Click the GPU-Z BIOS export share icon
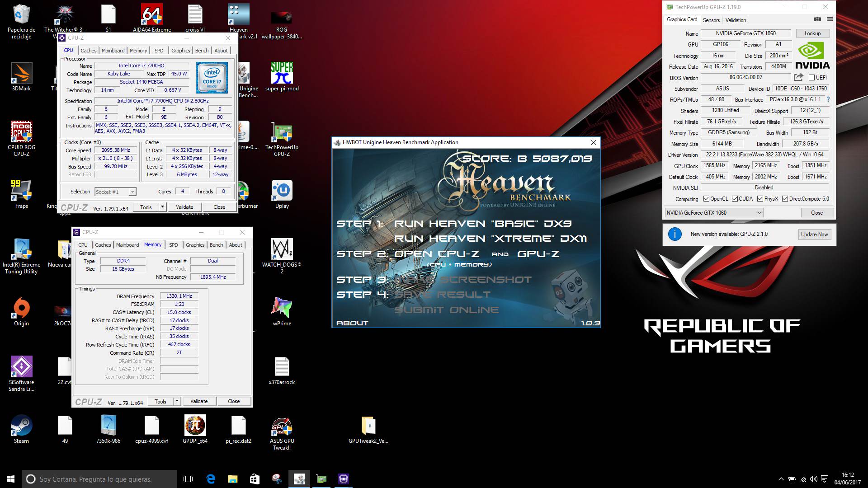The height and width of the screenshot is (488, 868). click(799, 77)
